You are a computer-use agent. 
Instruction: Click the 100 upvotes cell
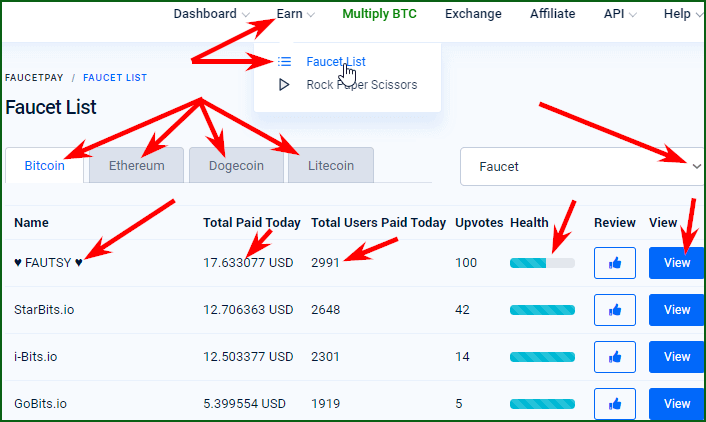[466, 263]
